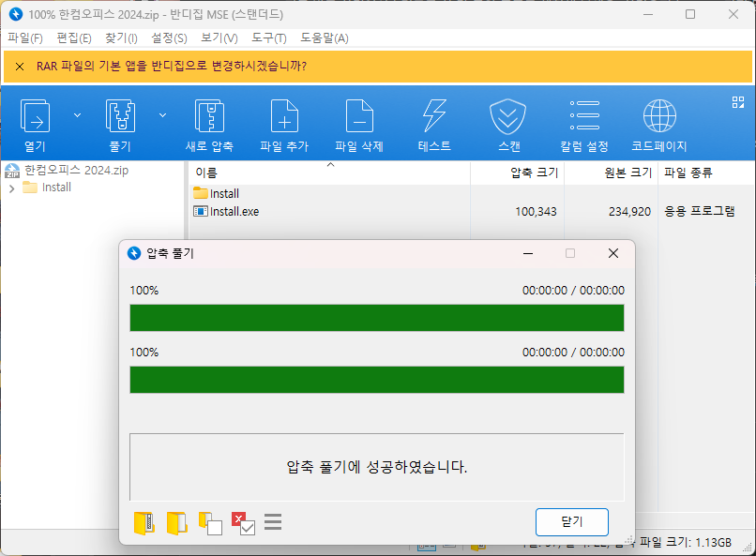
Task: Dismiss the RAR default app notification
Action: (20, 67)
